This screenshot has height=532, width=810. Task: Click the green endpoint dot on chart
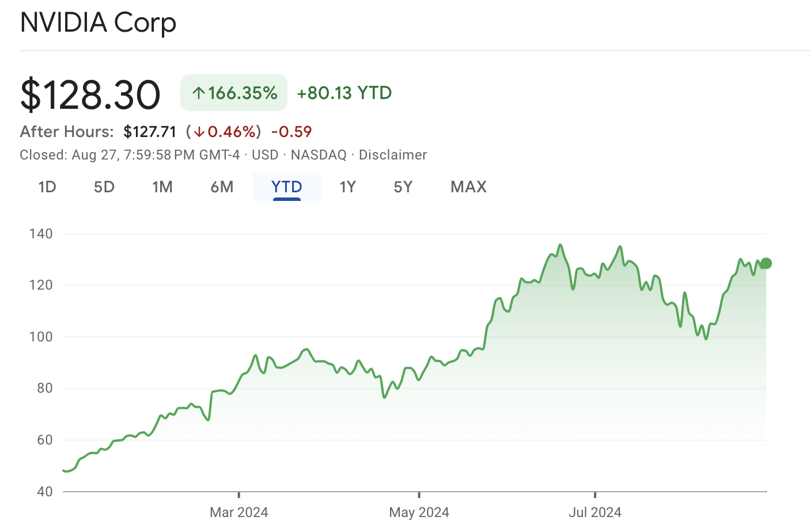766,264
